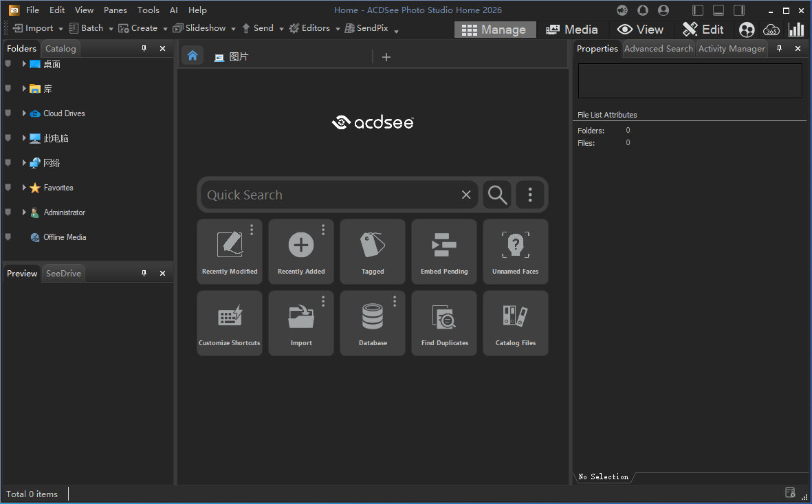Launch the Find Duplicates tool
This screenshot has height=504, width=812.
(x=444, y=323)
